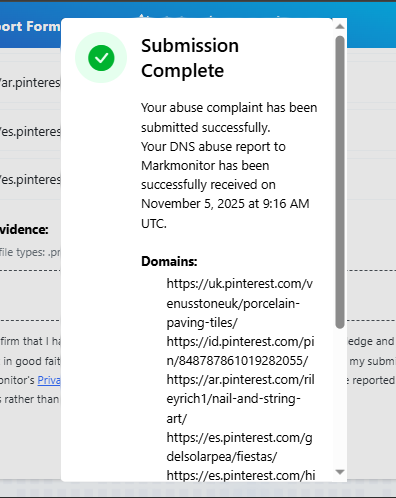
Task: Click the scrollbar up arrow in dialog
Action: click(x=340, y=26)
